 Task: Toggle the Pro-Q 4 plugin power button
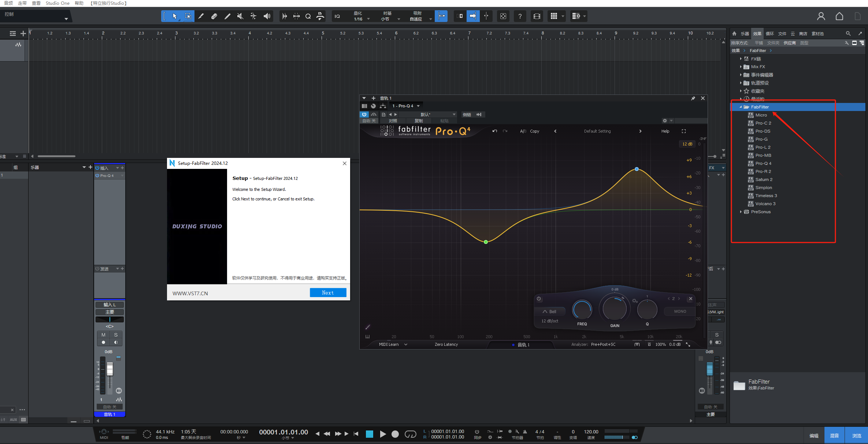tap(364, 114)
